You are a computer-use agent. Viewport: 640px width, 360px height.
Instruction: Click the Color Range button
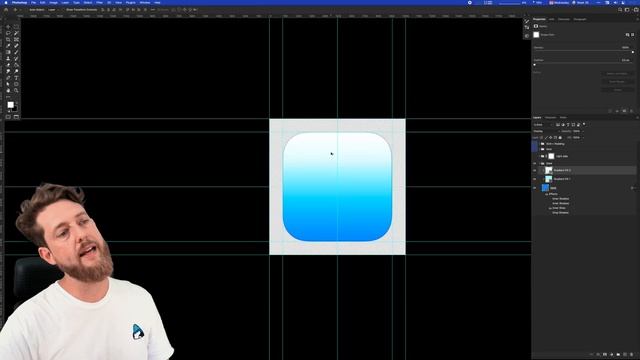click(x=617, y=82)
